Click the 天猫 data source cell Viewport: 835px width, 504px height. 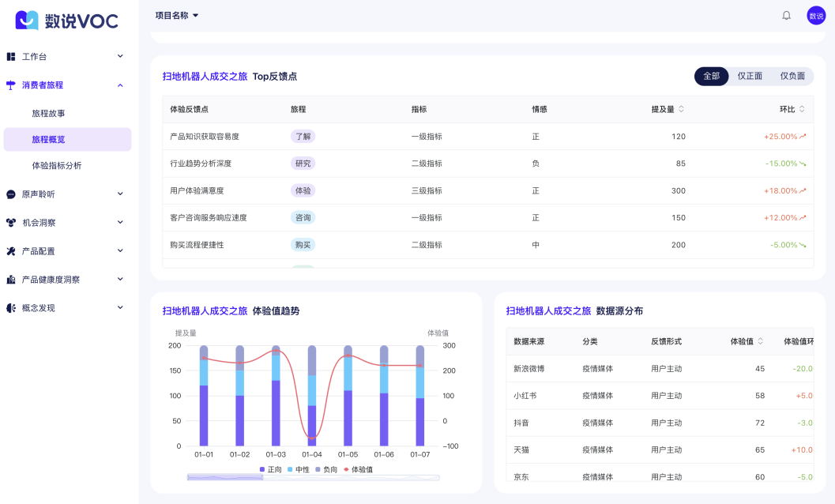tap(521, 450)
